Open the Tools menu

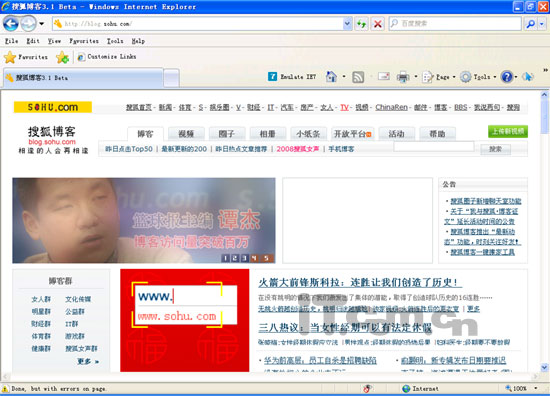115,41
